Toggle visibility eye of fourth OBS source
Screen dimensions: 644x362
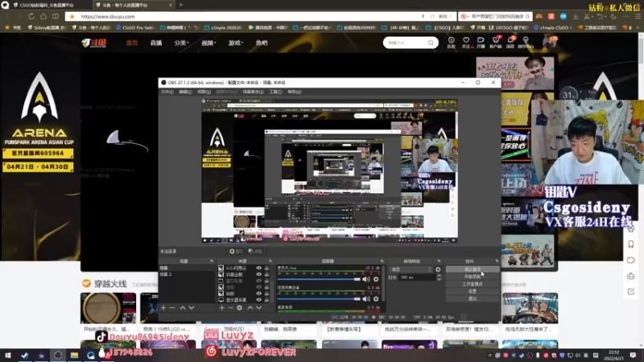(258, 287)
